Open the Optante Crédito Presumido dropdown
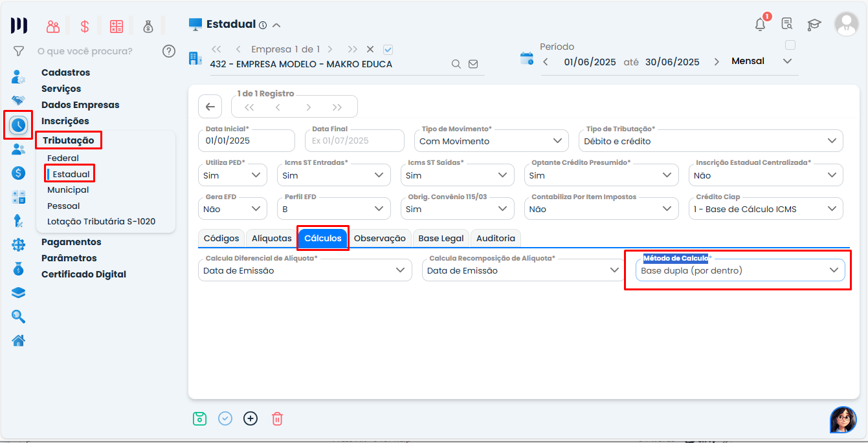Screen dimensions: 868x443 [601, 175]
